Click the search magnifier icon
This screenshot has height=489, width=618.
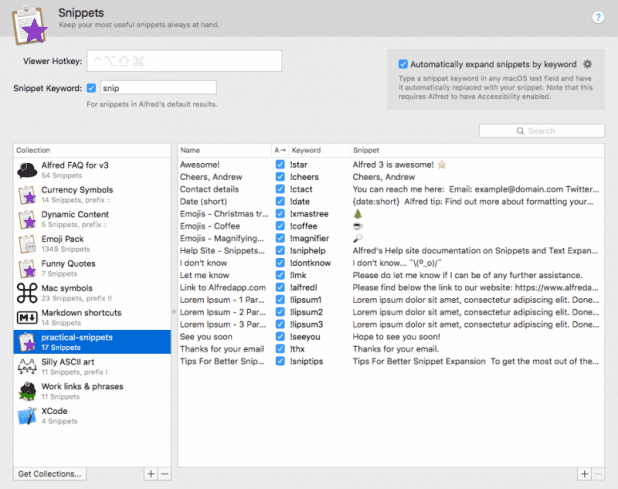520,131
